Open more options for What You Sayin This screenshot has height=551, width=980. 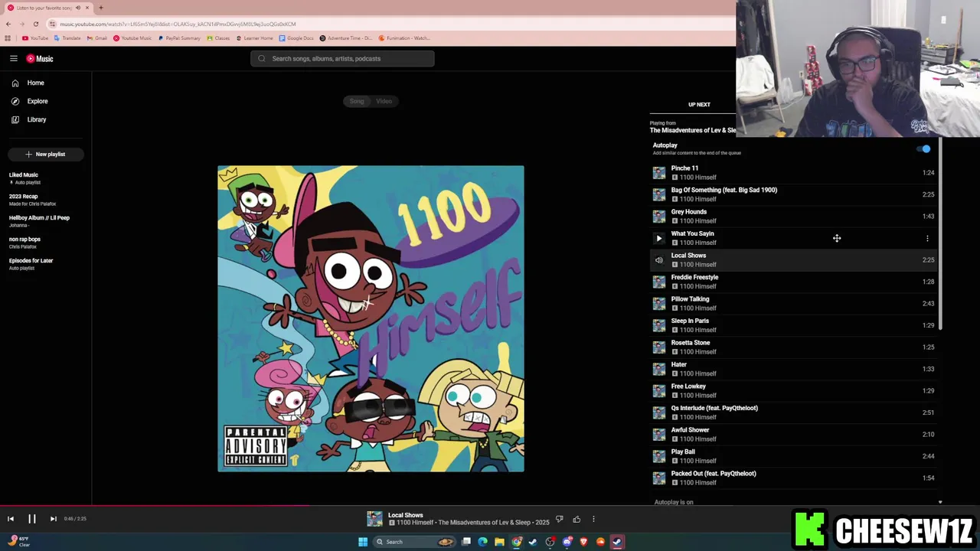click(927, 238)
